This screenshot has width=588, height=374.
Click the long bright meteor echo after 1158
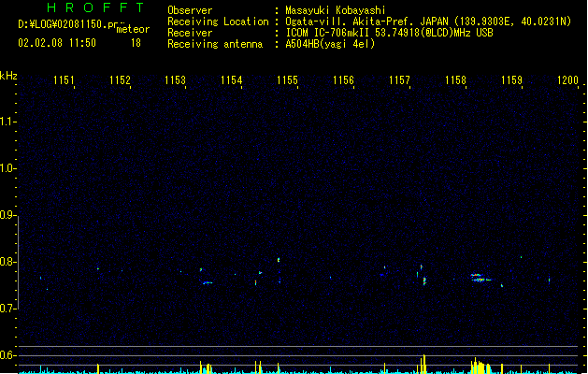pos(480,278)
